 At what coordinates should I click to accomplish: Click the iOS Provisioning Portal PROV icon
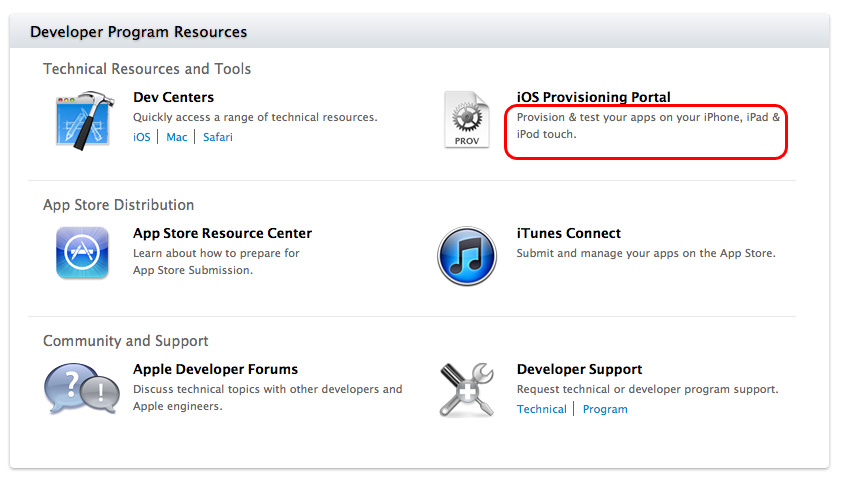coord(467,120)
